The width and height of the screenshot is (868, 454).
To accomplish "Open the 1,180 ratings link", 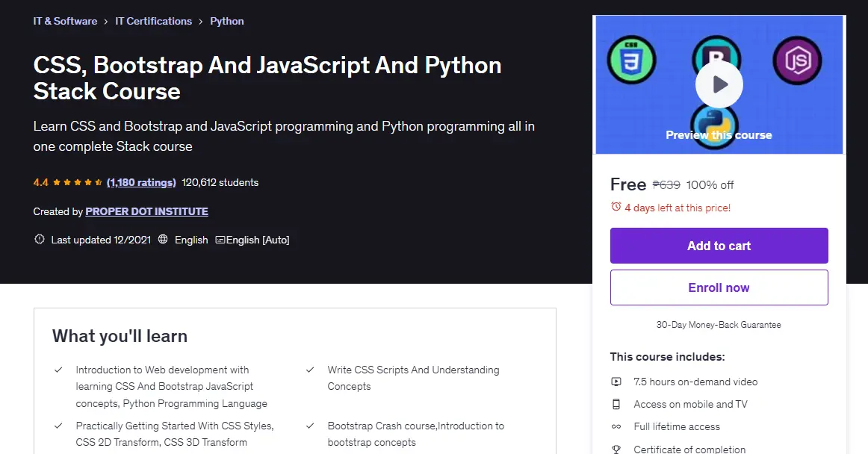I will (141, 182).
